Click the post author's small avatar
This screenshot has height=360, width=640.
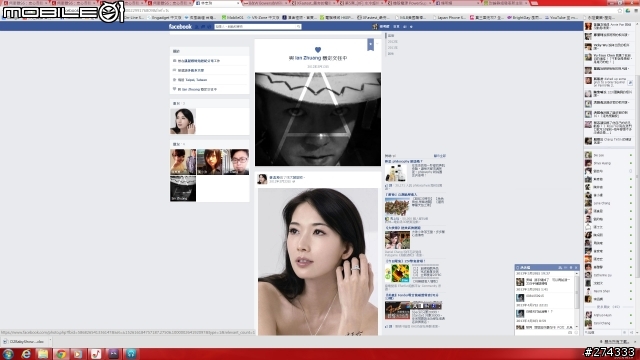coord(262,179)
